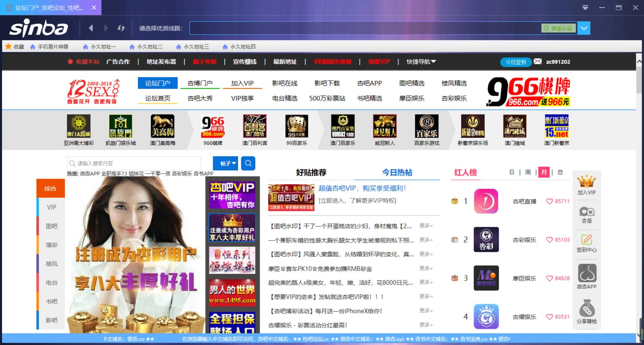The width and height of the screenshot is (644, 345).
Task: Open 地址发布器 in top bar
Action: click(161, 62)
